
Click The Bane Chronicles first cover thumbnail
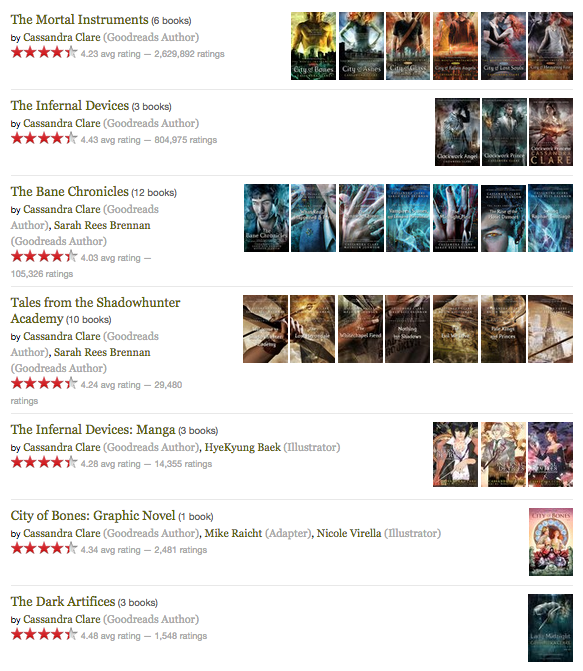pyautogui.click(x=266, y=218)
